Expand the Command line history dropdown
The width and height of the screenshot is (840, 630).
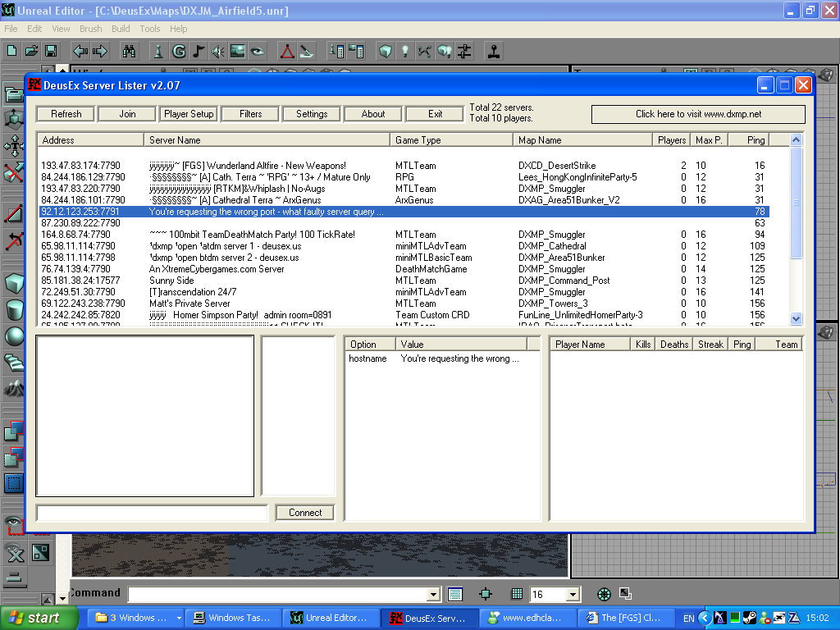point(433,594)
